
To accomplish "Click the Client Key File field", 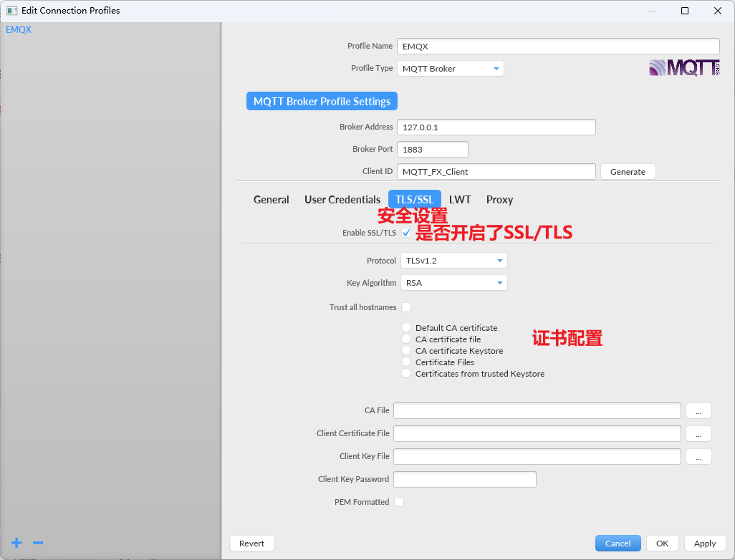I will [x=537, y=456].
